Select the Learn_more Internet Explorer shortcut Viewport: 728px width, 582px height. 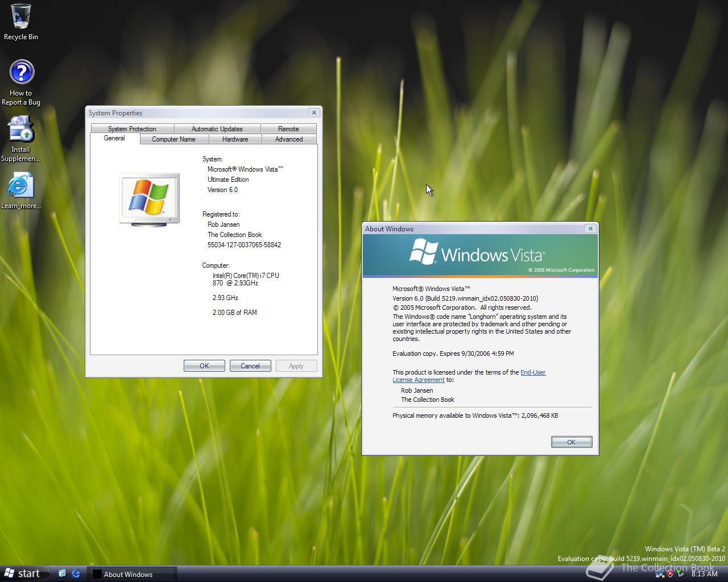coord(21,190)
